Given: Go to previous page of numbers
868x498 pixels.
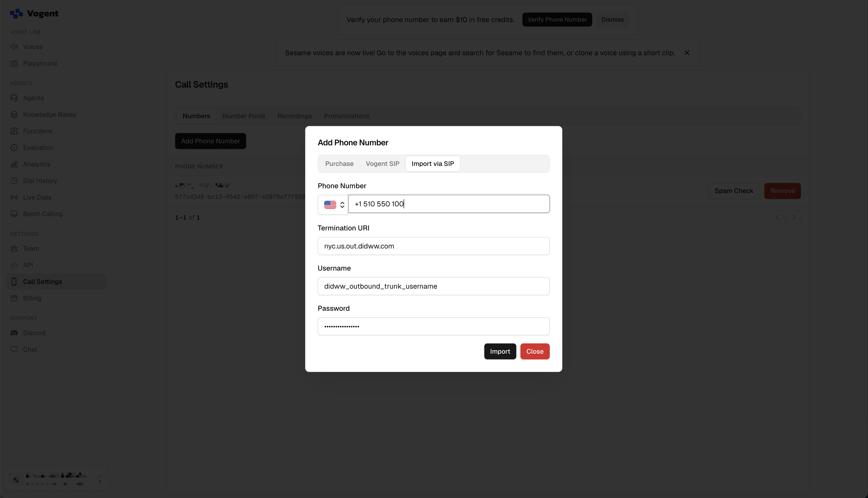Looking at the screenshot, I should [778, 218].
